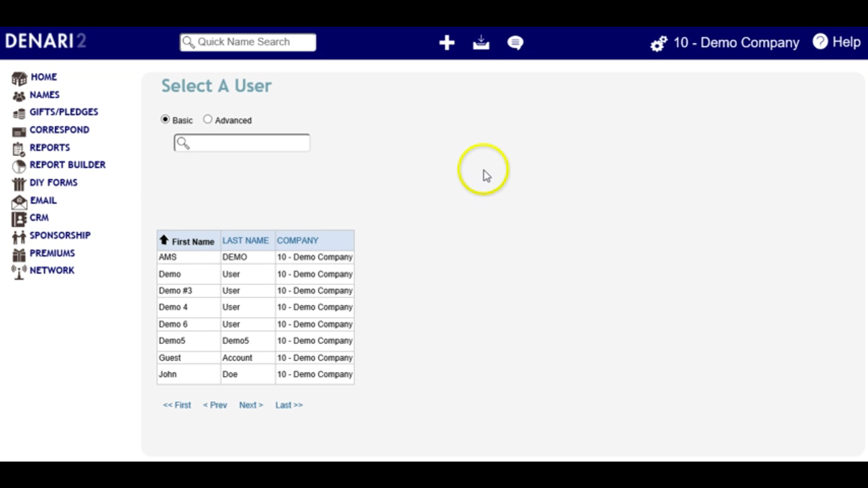
Task: Sort the table by LAST NAME column
Action: click(245, 241)
